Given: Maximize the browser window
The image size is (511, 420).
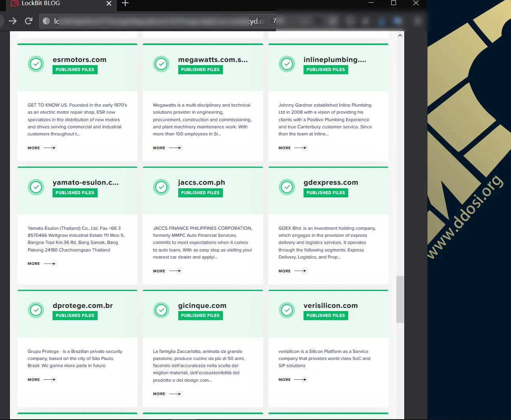Looking at the screenshot, I should point(394,3).
